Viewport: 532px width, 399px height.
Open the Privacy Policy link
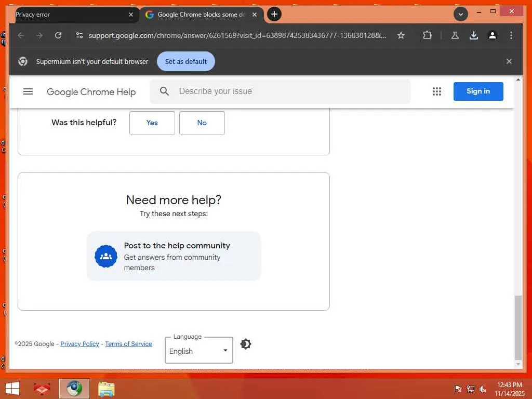tap(79, 344)
